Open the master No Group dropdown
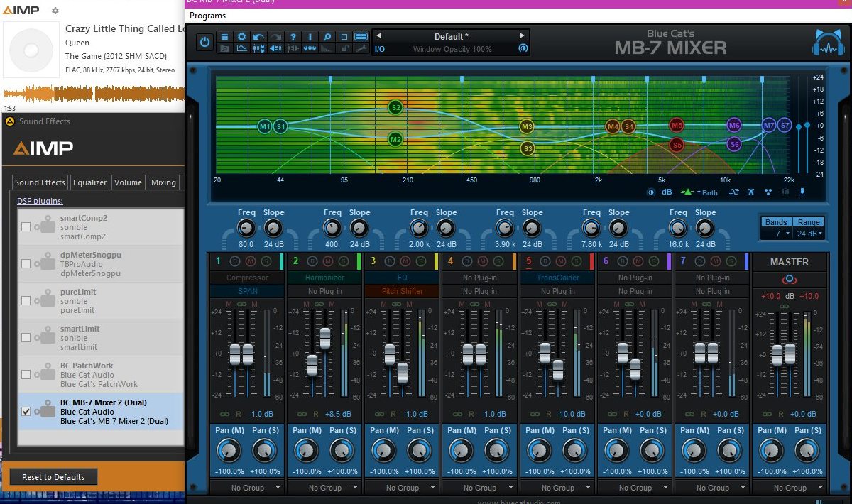852x504 pixels. point(790,488)
